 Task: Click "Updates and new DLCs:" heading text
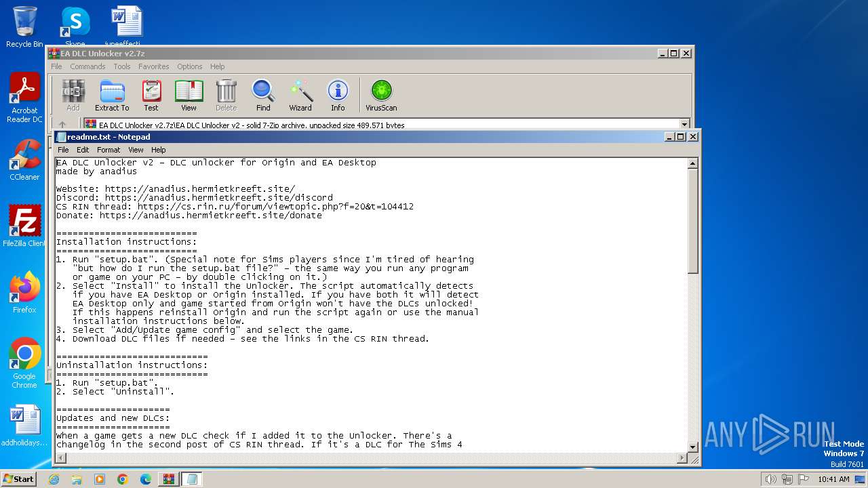click(113, 418)
